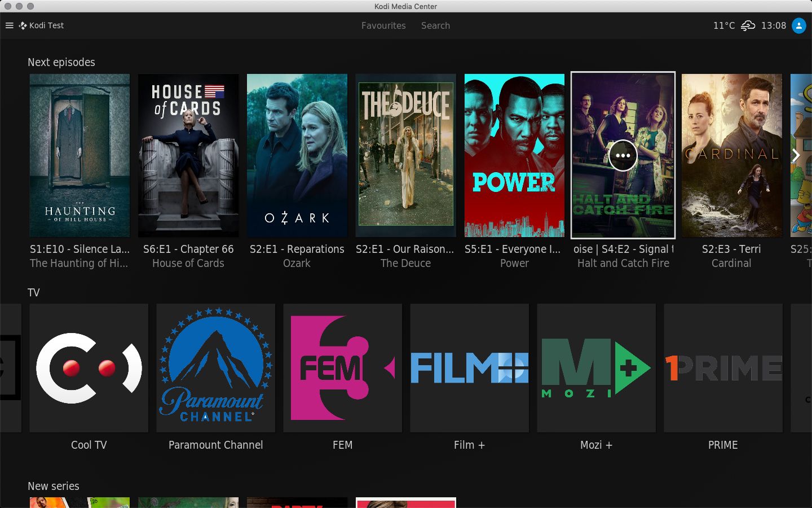Select the Power poster
812x508 pixels.
[x=514, y=155]
